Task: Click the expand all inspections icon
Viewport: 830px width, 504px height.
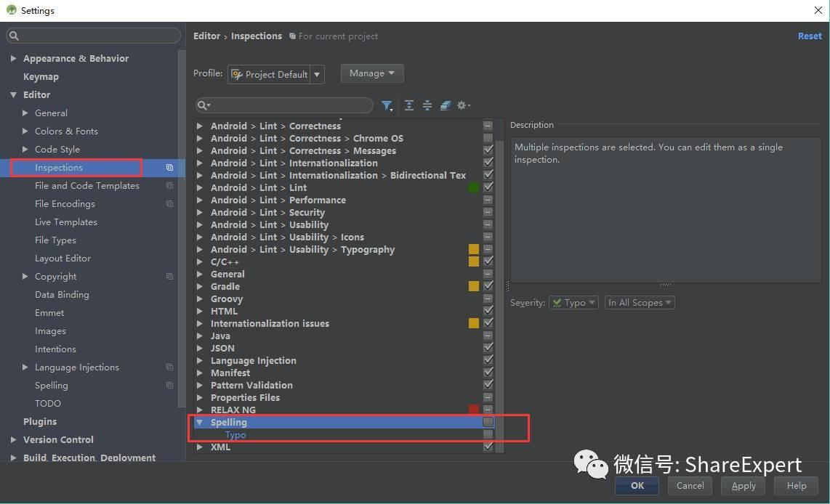Action: tap(408, 105)
